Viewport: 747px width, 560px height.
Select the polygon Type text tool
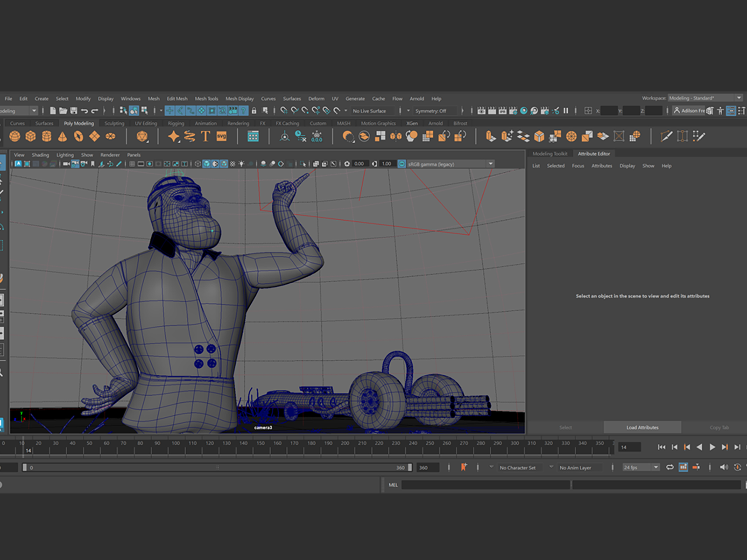(205, 136)
